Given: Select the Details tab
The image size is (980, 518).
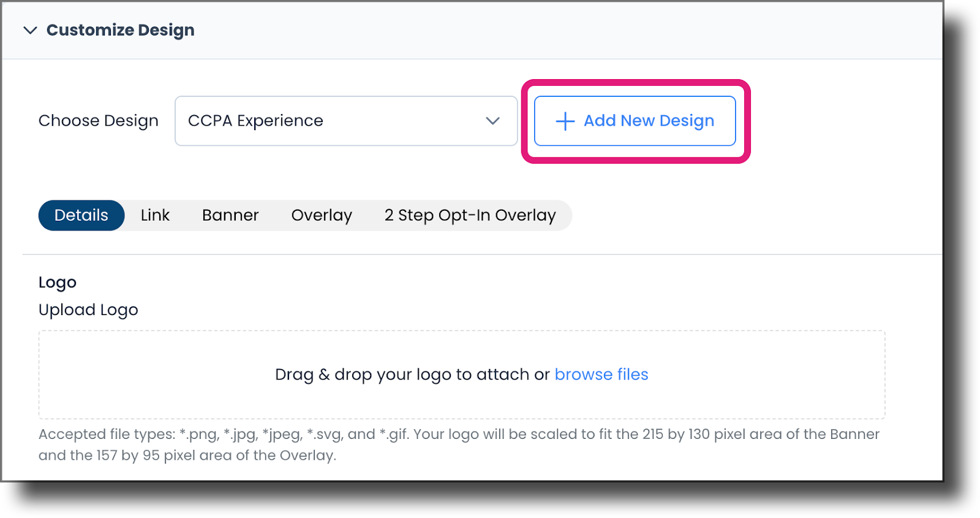Looking at the screenshot, I should pyautogui.click(x=81, y=215).
